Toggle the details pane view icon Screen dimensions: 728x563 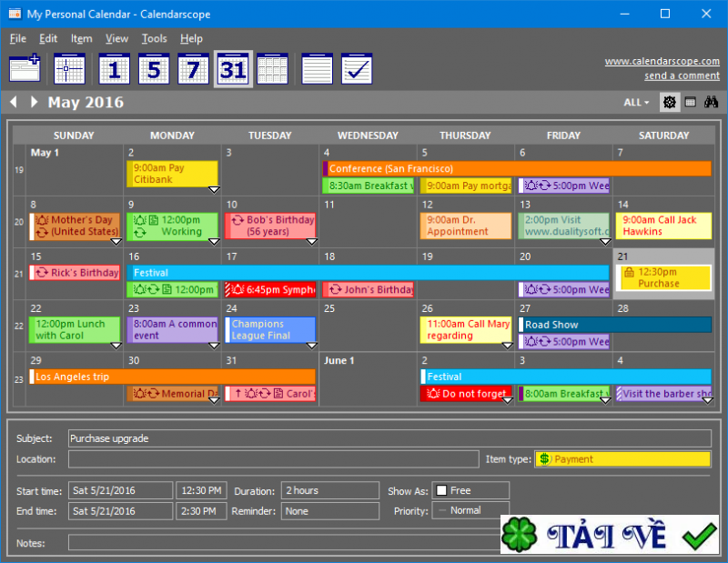tap(691, 102)
